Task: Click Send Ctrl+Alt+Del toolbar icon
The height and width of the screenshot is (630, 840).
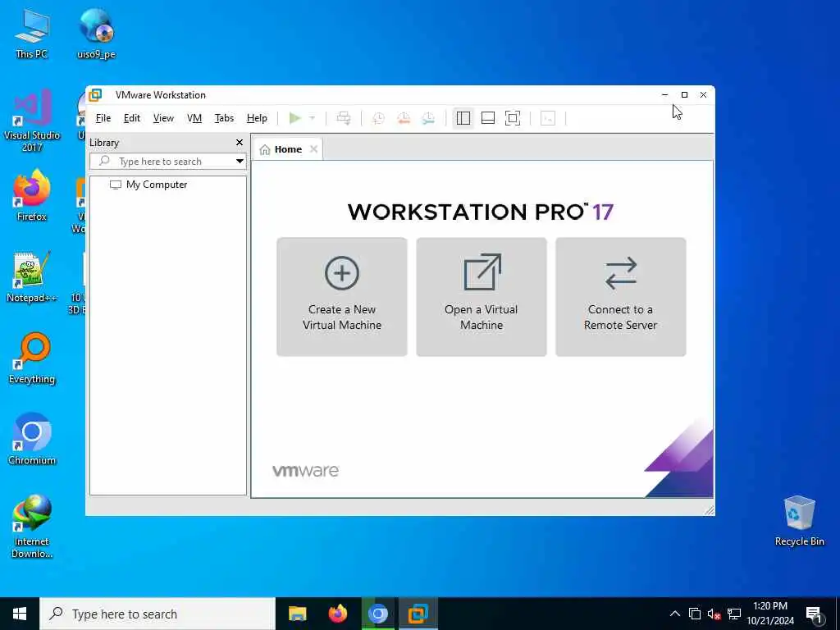Action: (344, 118)
